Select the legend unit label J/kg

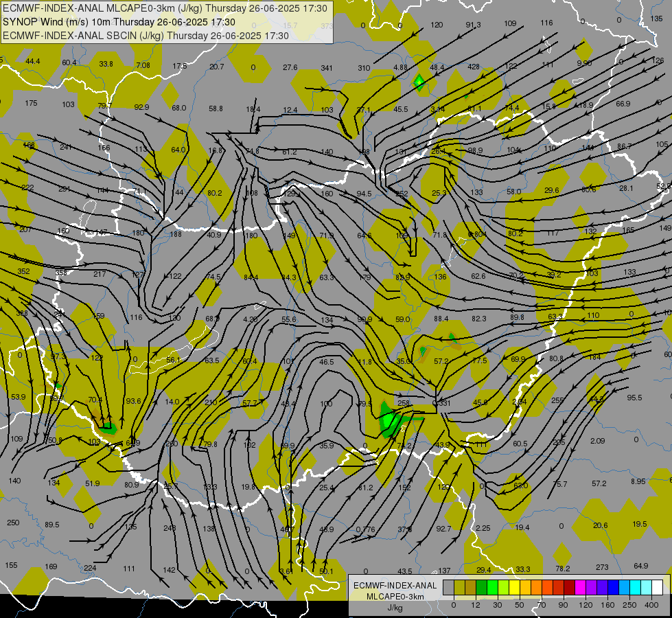(395, 608)
